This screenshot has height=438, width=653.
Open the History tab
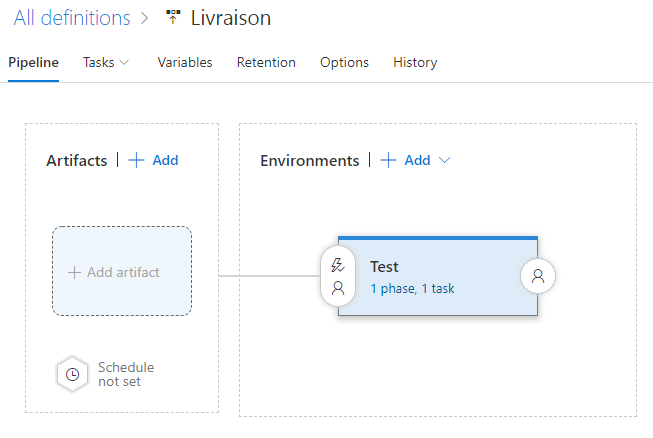point(415,62)
